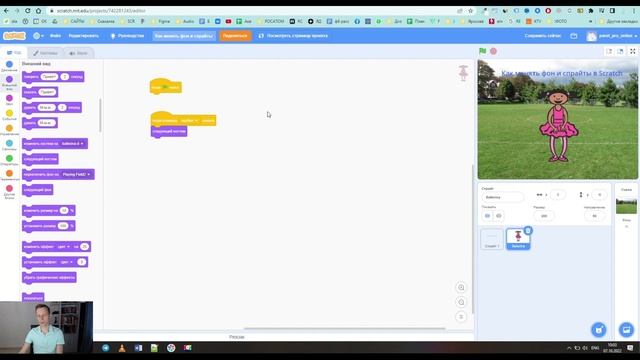Delete the selected Ballerina sprite
Screen dimensions: 640x360
pos(528,231)
